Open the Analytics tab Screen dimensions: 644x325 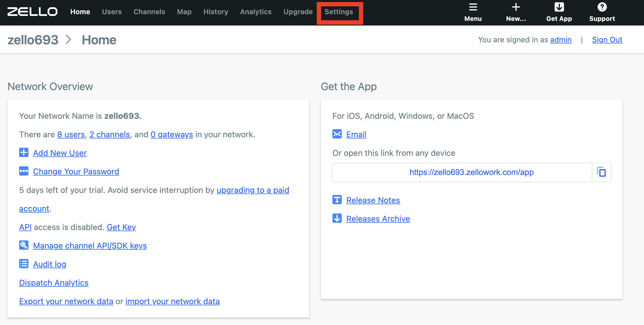click(256, 12)
